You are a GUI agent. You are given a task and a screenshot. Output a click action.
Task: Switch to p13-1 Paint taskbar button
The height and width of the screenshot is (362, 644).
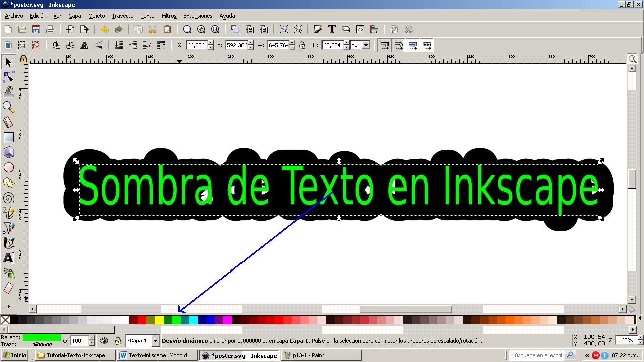(x=321, y=355)
